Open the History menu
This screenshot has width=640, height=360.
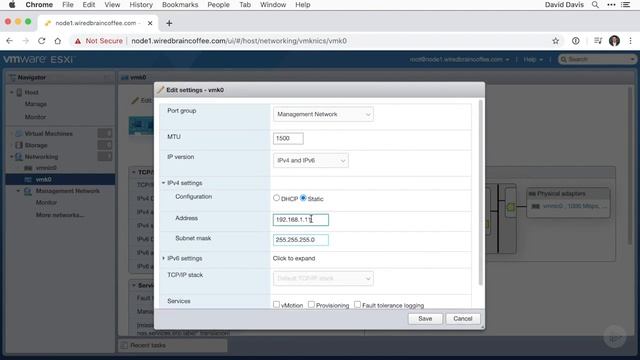coord(141,4)
